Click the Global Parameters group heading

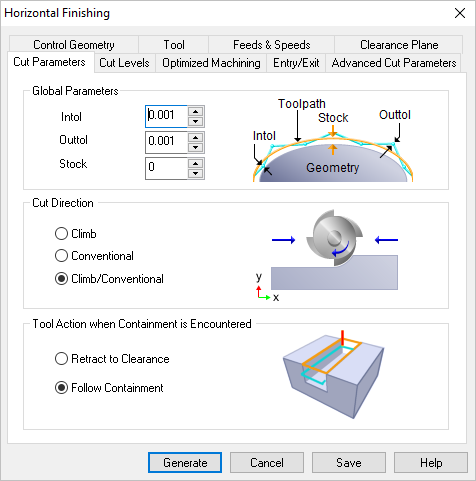point(75,91)
